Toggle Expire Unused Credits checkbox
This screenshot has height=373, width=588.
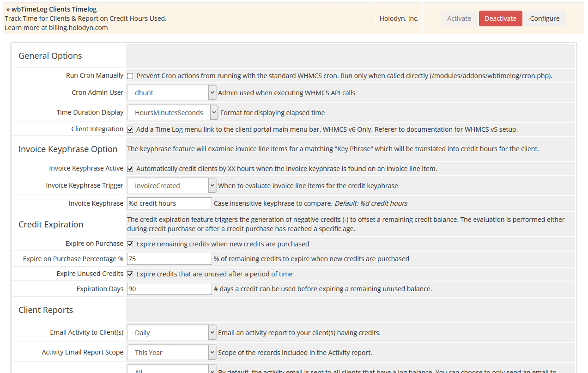coord(130,274)
